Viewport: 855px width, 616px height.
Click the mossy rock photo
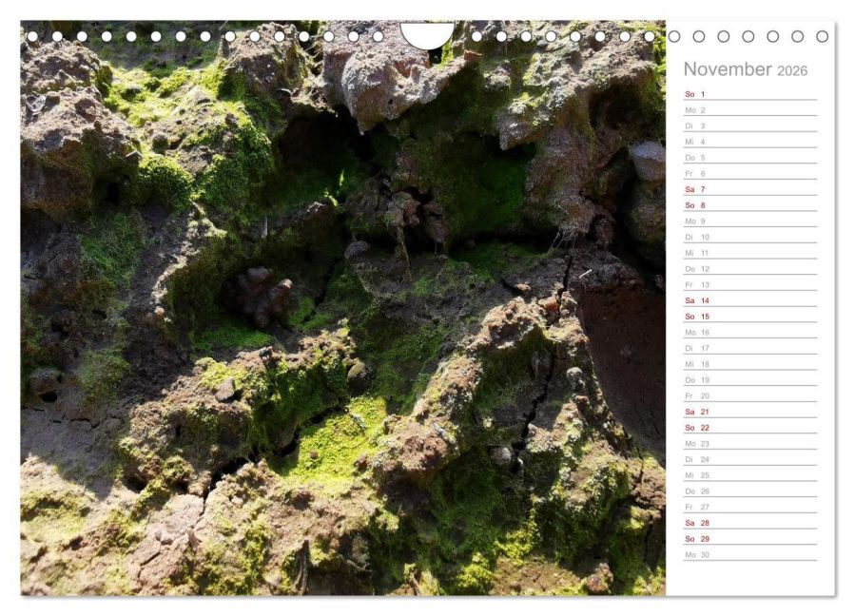pyautogui.click(x=343, y=308)
